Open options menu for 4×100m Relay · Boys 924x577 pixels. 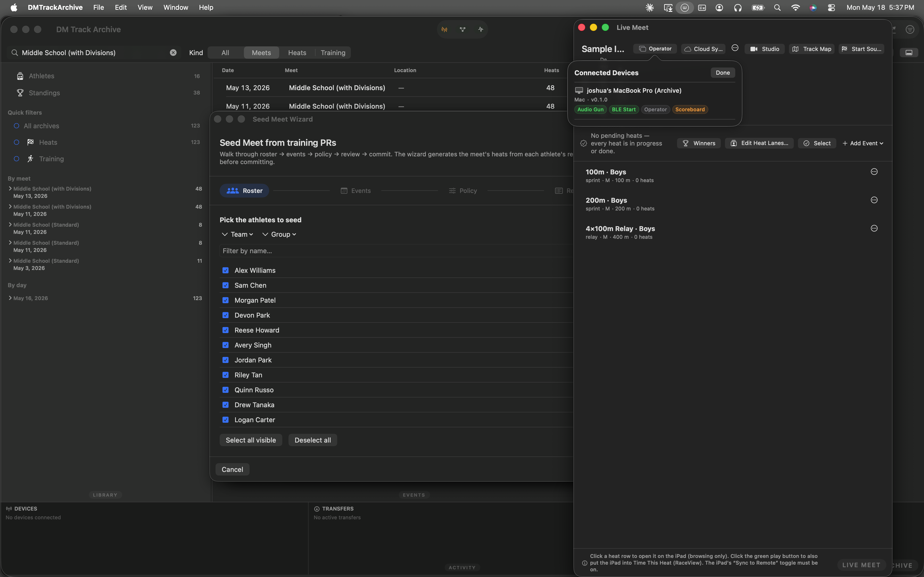coord(874,228)
